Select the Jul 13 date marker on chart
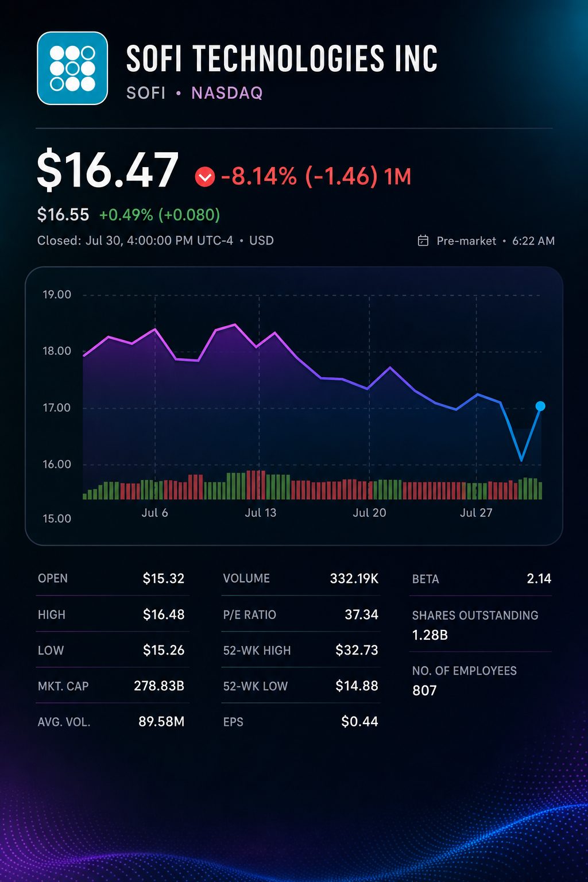588x882 pixels. [261, 513]
